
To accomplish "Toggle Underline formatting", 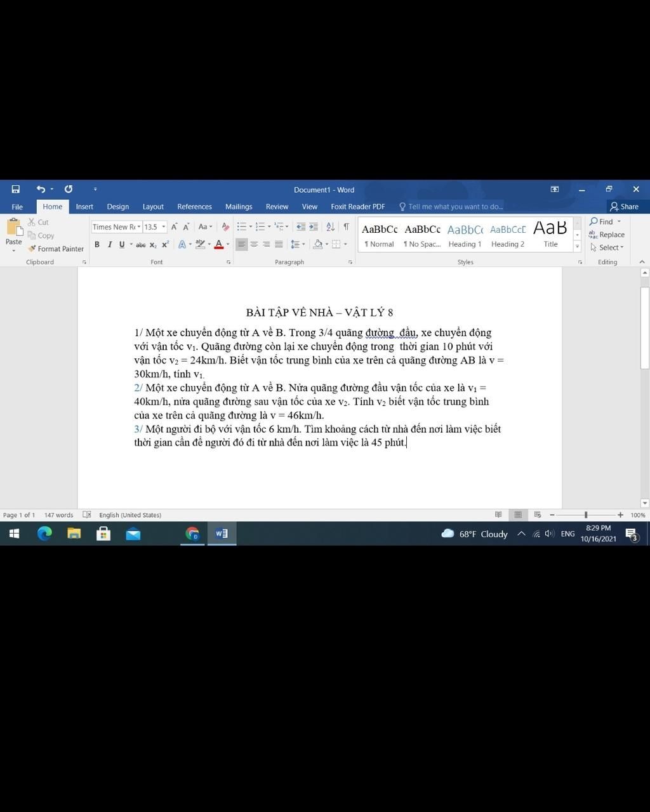I will (x=122, y=244).
